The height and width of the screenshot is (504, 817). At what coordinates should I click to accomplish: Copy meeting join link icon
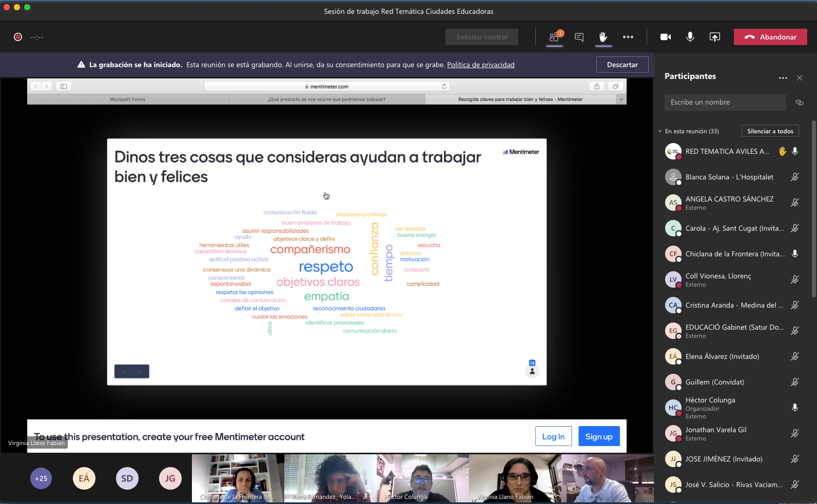[x=799, y=103]
